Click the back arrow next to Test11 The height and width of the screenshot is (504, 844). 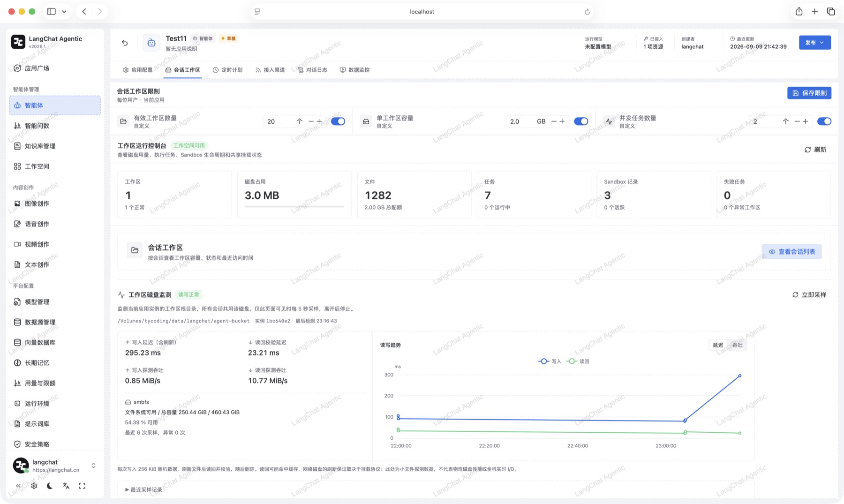pos(125,43)
